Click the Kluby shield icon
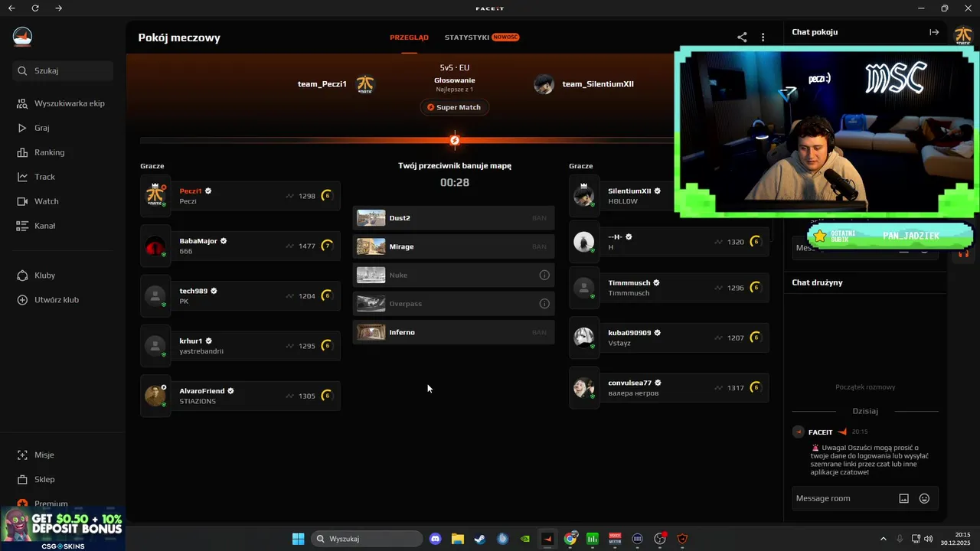The height and width of the screenshot is (551, 980). point(22,275)
